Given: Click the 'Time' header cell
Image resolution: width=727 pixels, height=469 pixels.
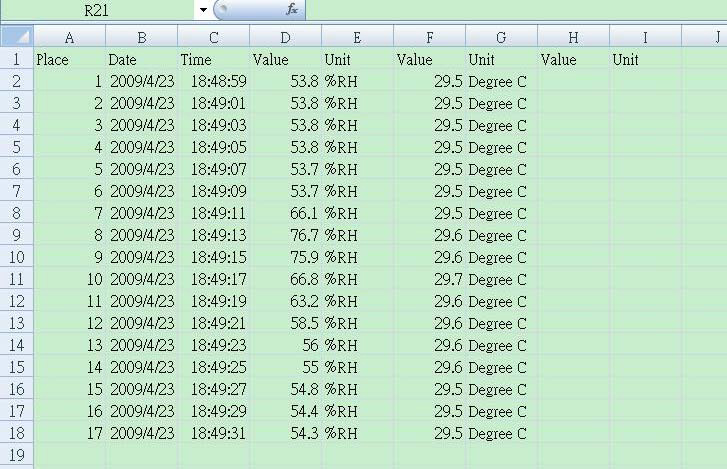Looking at the screenshot, I should 214,59.
